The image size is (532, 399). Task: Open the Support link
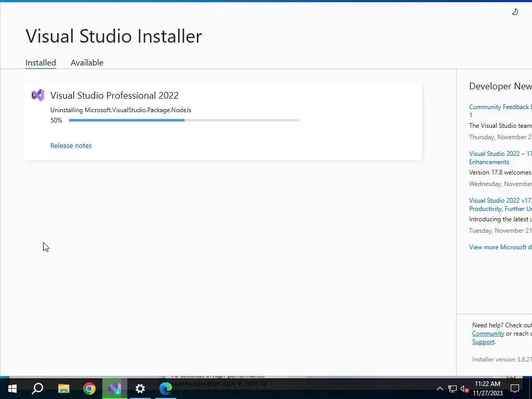tap(483, 342)
